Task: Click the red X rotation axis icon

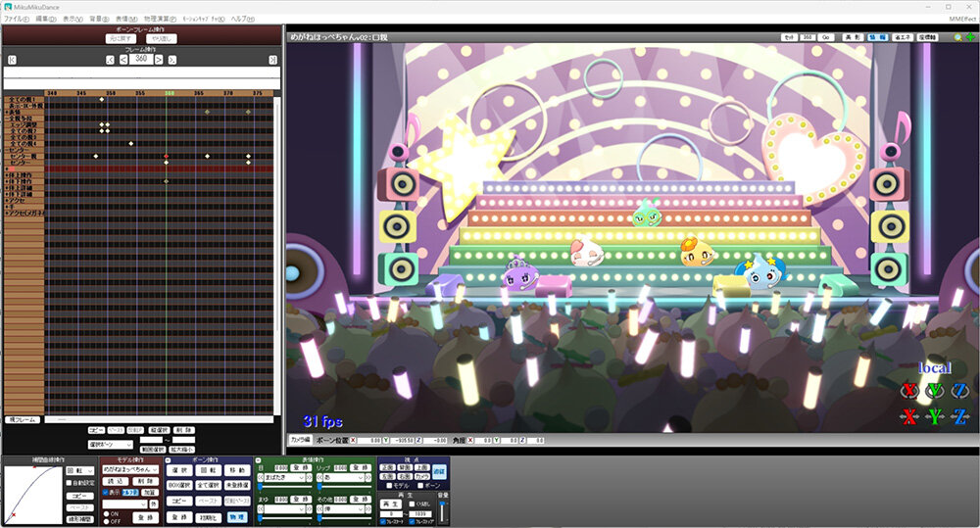Action: 908,392
